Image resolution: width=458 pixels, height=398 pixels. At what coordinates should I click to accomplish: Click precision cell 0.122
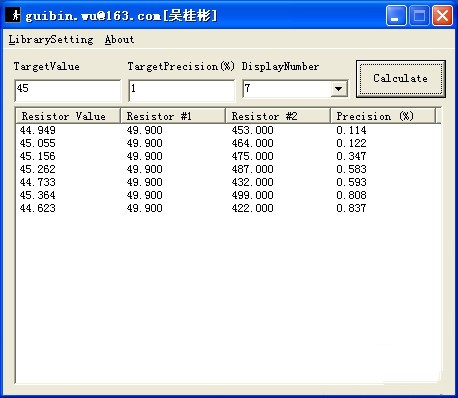tap(351, 143)
